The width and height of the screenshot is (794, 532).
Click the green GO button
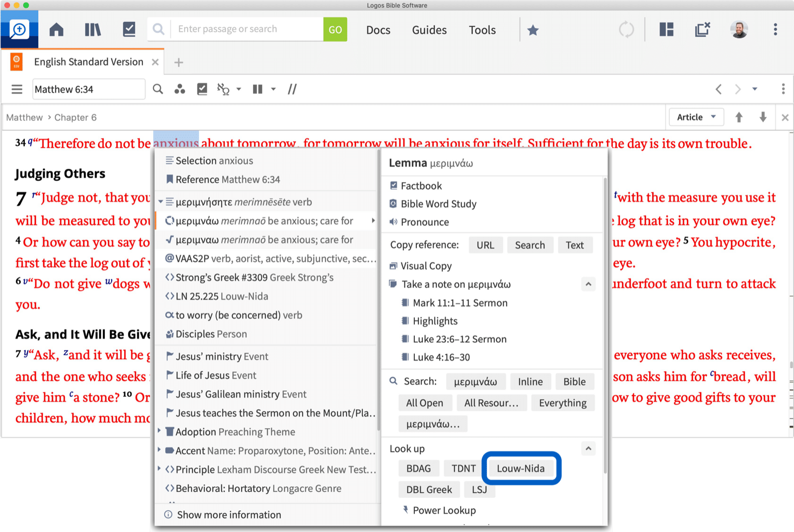click(335, 30)
